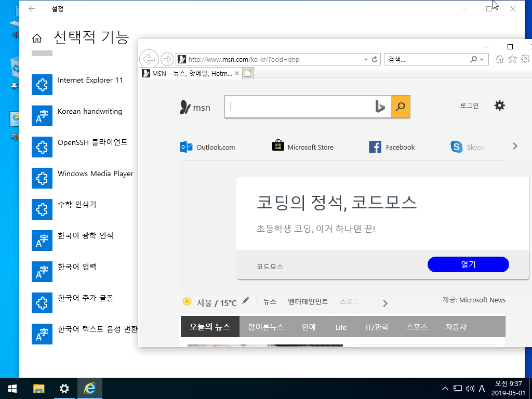This screenshot has width=532, height=399.
Task: Toggle the input language indicator A
Action: pos(482,389)
